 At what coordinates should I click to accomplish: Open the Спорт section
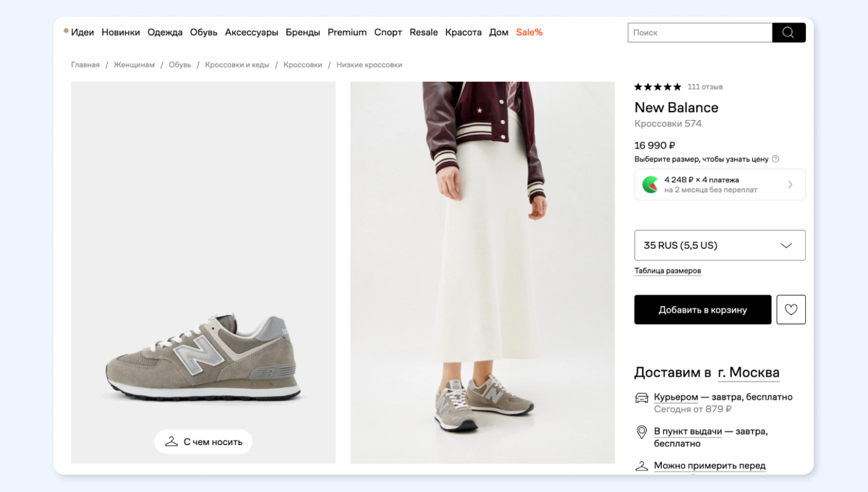pyautogui.click(x=388, y=33)
